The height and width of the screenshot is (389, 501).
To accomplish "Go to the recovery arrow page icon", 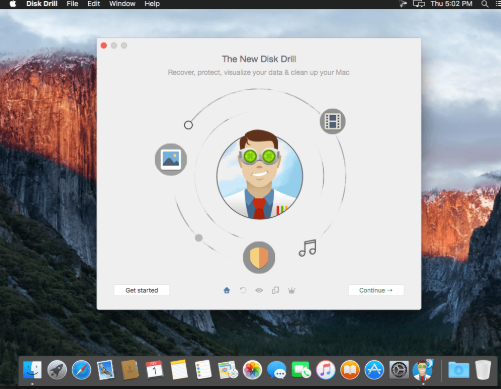I will pos(243,290).
